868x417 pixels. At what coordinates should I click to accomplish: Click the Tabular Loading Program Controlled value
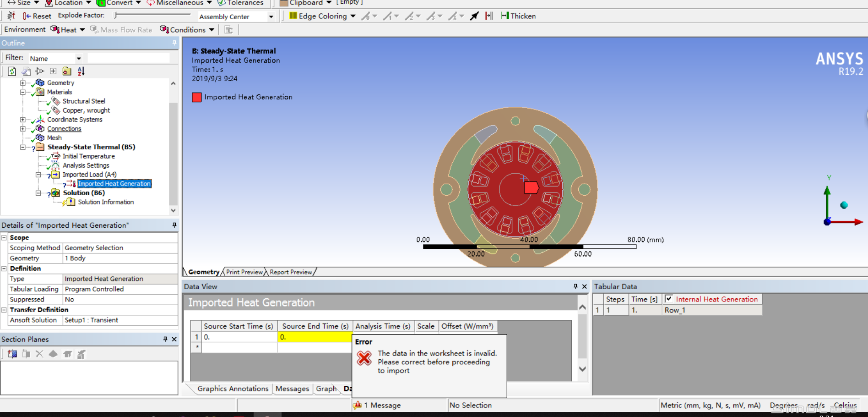pyautogui.click(x=120, y=289)
